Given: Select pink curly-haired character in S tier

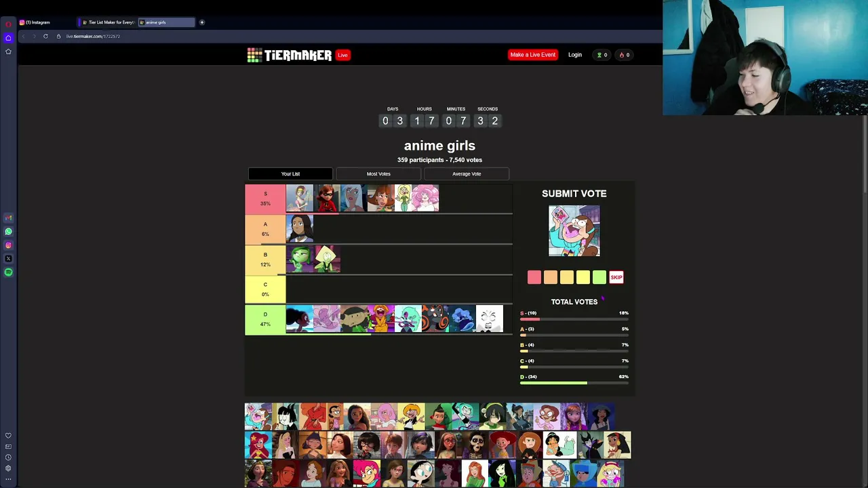Looking at the screenshot, I should click(x=425, y=199).
